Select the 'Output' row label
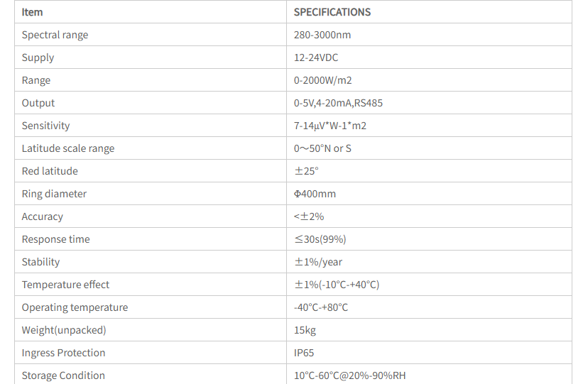Screen dimensions: 588x384 click(x=38, y=103)
